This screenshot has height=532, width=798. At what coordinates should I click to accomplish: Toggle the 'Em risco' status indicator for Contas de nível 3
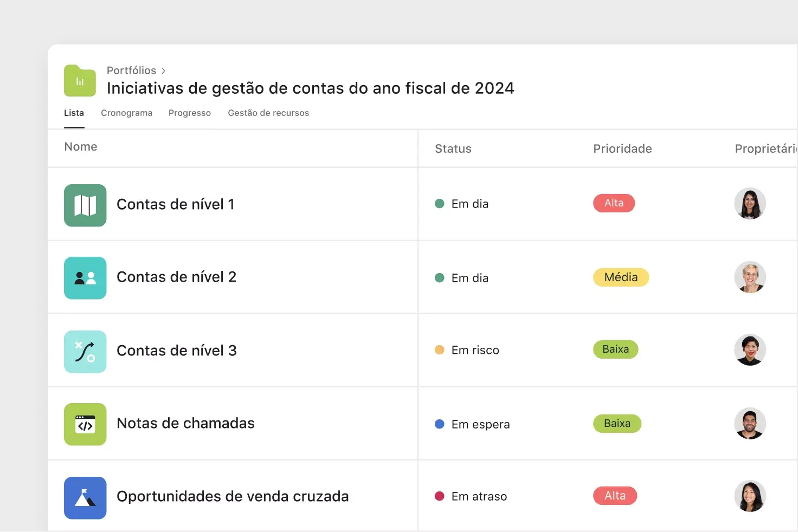[x=440, y=349]
